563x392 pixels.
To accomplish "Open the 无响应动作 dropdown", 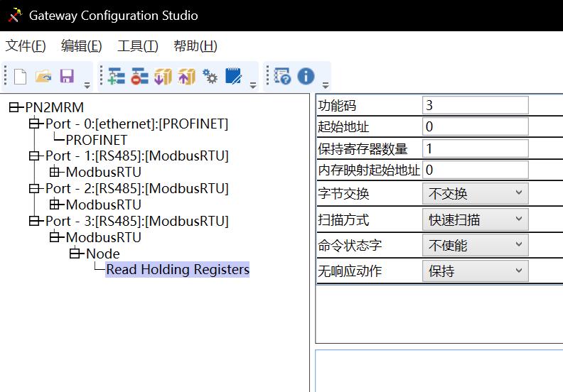I will pos(475,271).
